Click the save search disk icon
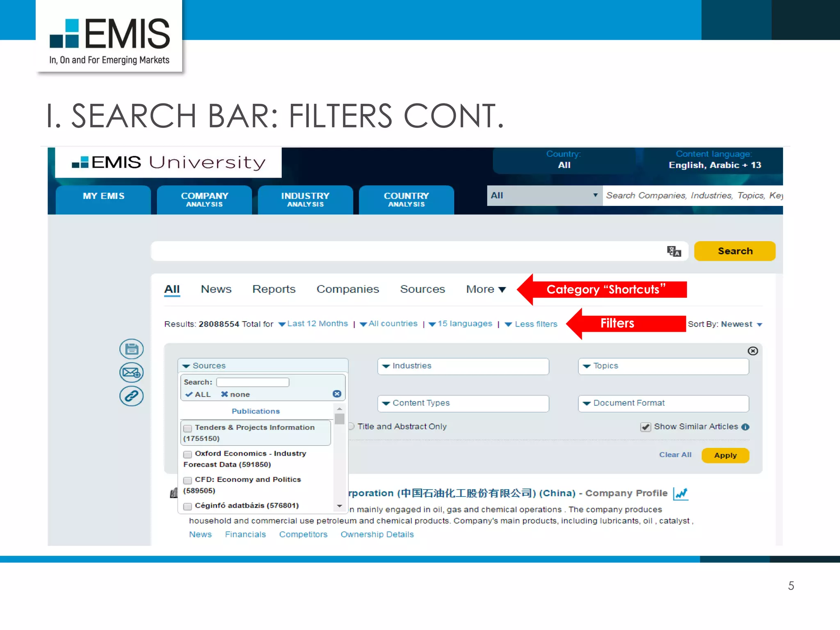Viewport: 840px width, 630px height. pyautogui.click(x=131, y=349)
